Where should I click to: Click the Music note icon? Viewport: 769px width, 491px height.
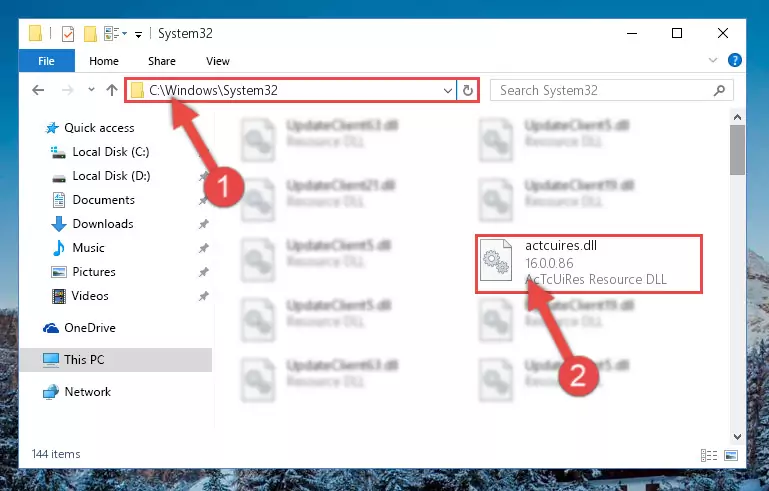click(x=59, y=248)
